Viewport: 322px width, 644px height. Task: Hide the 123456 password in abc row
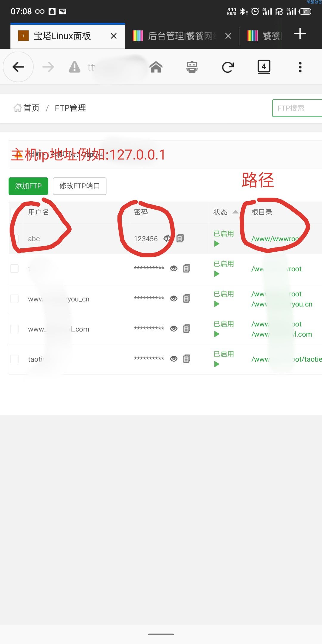pyautogui.click(x=168, y=238)
